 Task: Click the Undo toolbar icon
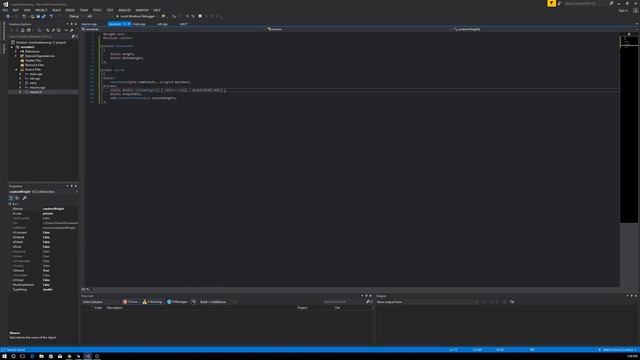(51, 16)
